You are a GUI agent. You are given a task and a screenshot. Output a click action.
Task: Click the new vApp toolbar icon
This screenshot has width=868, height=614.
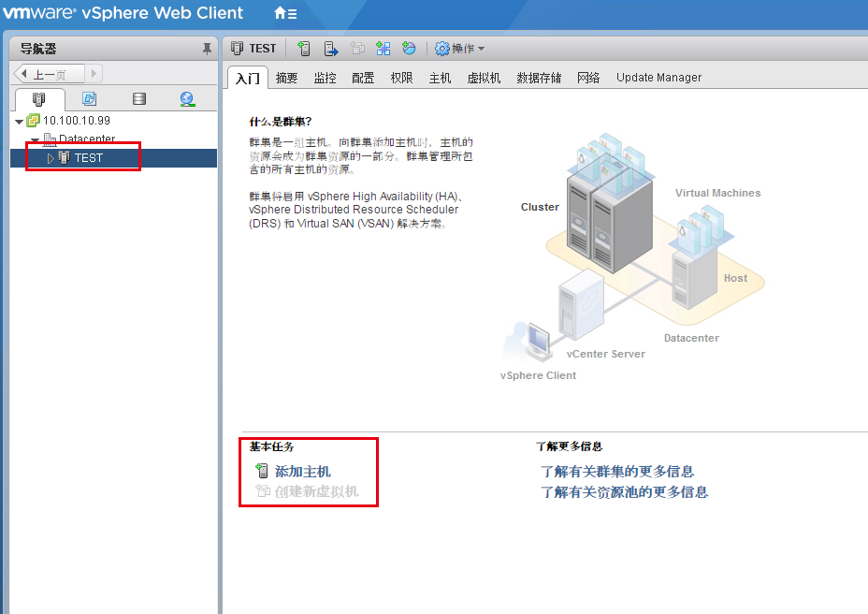pos(383,49)
